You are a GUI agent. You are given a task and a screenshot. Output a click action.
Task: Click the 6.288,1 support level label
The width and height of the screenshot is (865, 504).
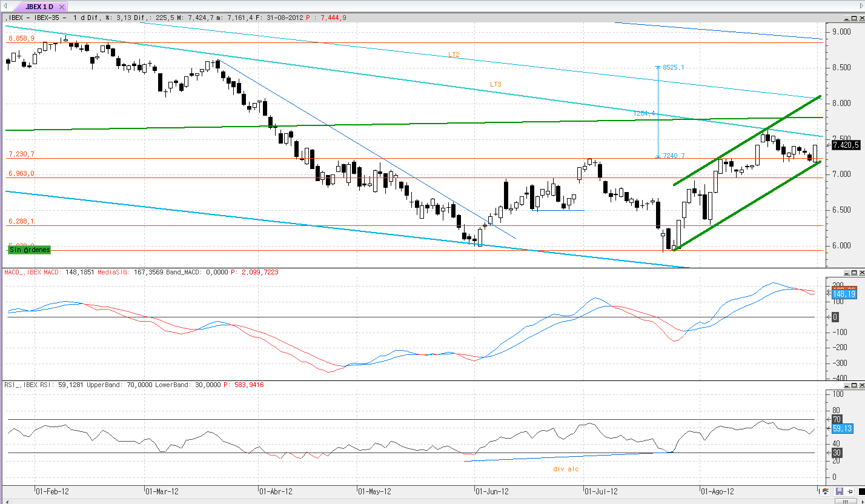click(x=21, y=222)
